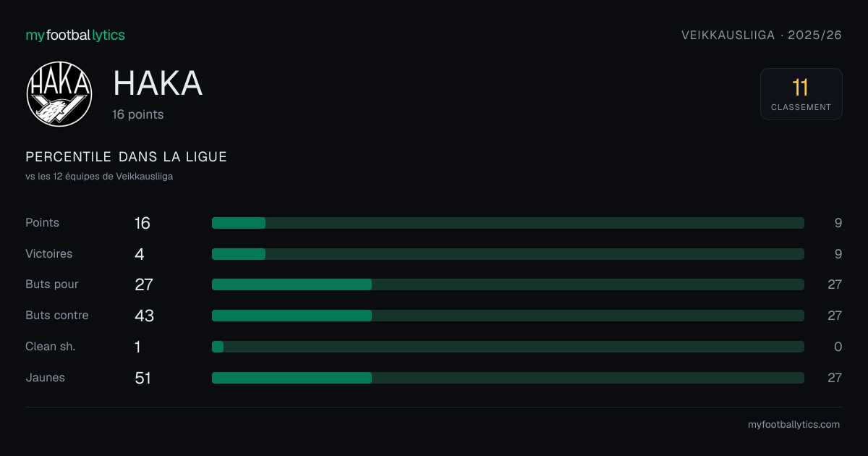Click the HAKA team name heading

click(158, 84)
